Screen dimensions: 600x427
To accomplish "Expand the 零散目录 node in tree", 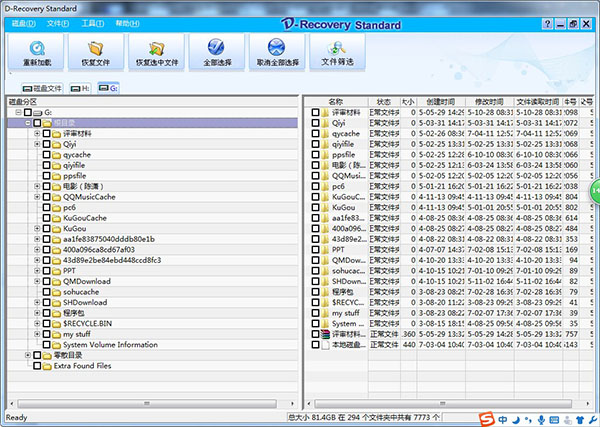I will click(28, 355).
